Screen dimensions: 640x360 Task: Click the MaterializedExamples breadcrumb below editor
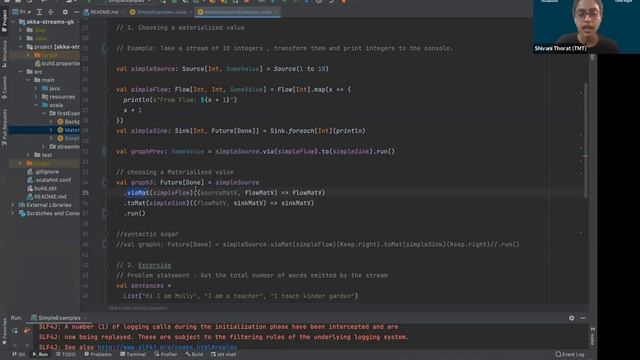click(x=138, y=308)
